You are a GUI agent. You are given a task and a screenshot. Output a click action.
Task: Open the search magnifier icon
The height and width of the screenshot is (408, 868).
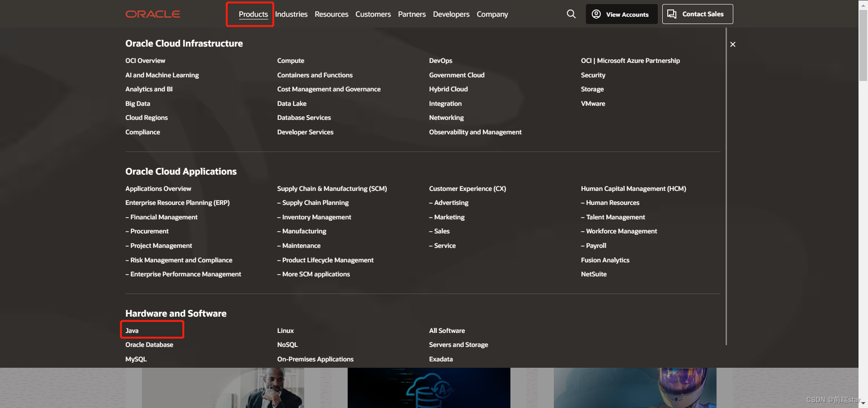(571, 14)
